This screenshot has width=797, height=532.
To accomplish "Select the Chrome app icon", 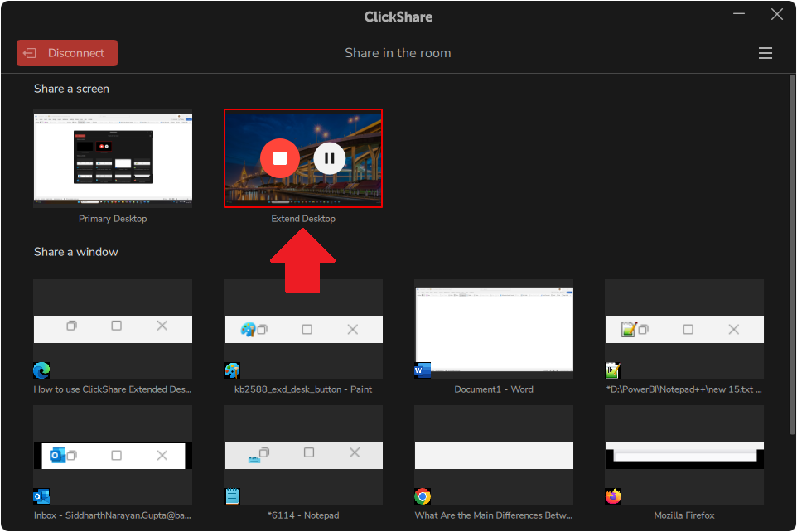I will 423,496.
